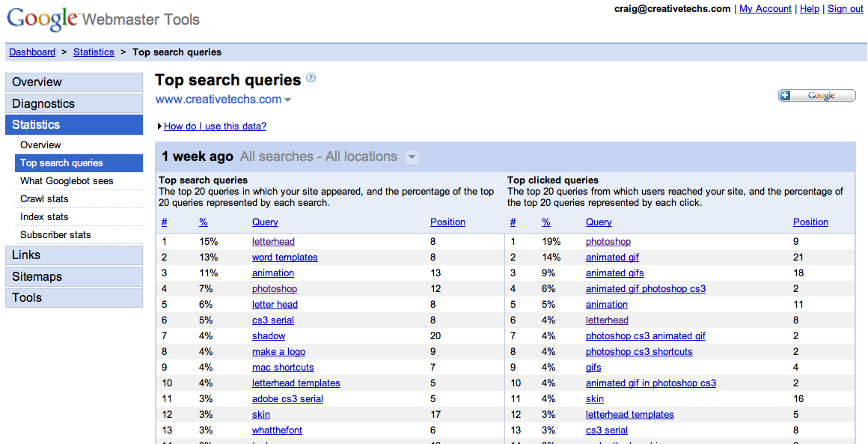Open the cs3 serial query in top searches
Viewport: 868px width, 444px height.
(x=273, y=320)
